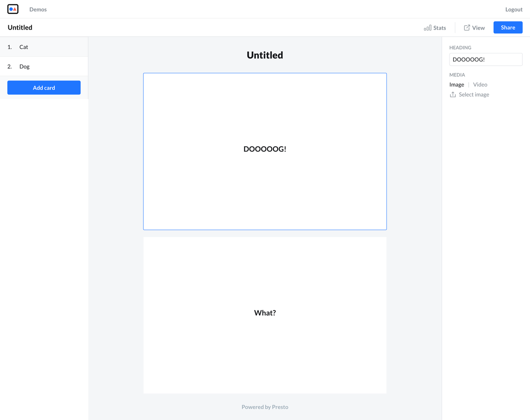
Task: Select the What? card on canvas
Action: [x=265, y=315]
